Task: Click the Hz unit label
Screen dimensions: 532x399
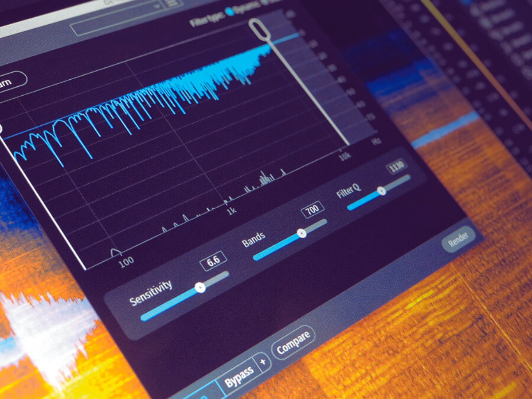Action: coord(376,141)
